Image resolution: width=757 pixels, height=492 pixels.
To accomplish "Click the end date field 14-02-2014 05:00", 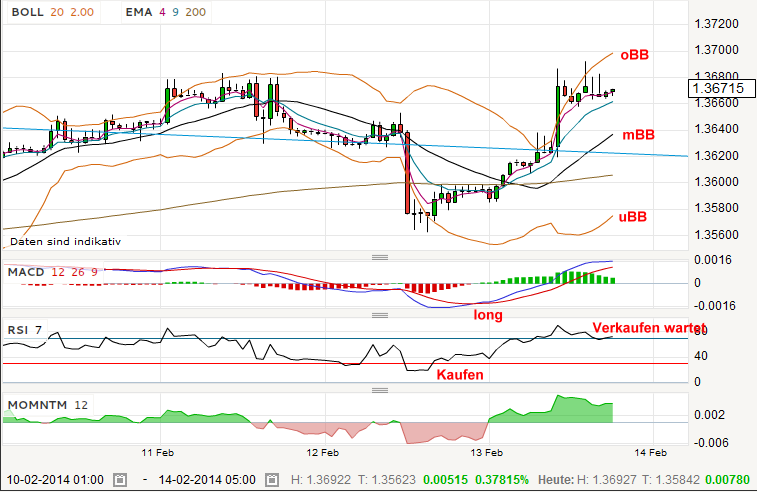I will (x=207, y=480).
